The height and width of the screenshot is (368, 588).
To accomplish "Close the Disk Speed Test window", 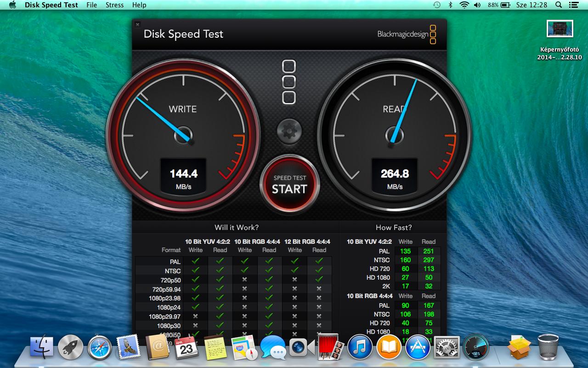I will click(x=137, y=24).
